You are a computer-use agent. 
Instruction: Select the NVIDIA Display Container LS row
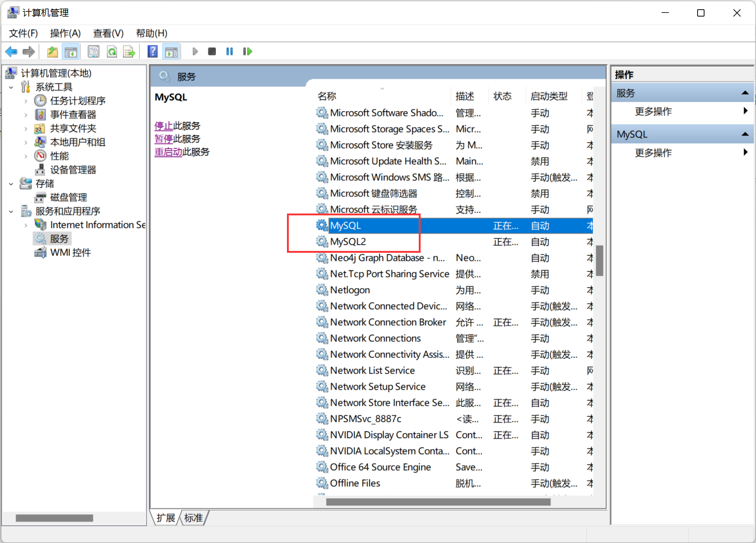(x=454, y=435)
